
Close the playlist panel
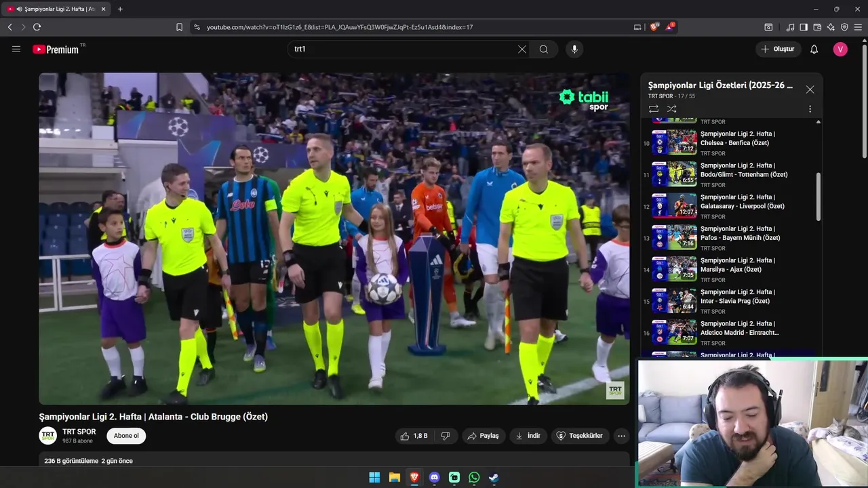coord(810,89)
